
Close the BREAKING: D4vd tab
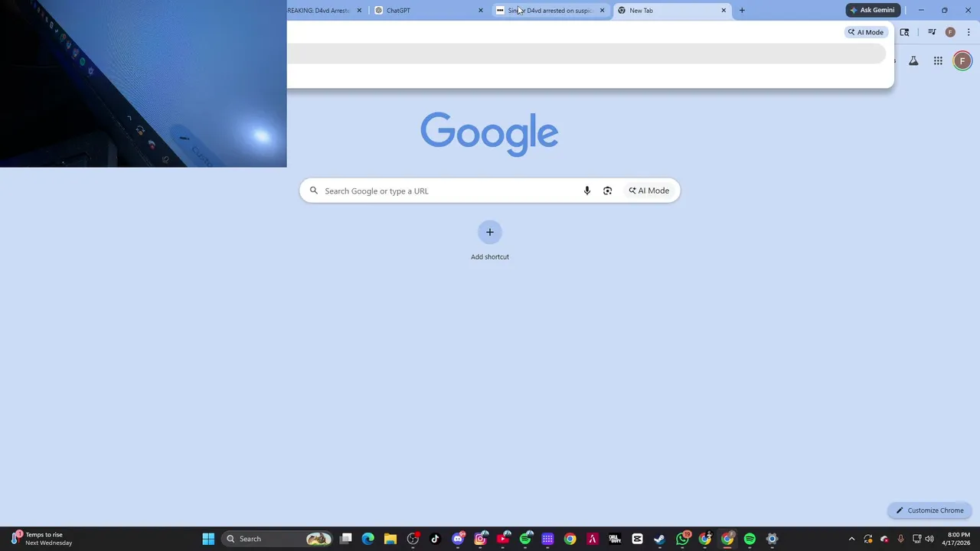[359, 11]
